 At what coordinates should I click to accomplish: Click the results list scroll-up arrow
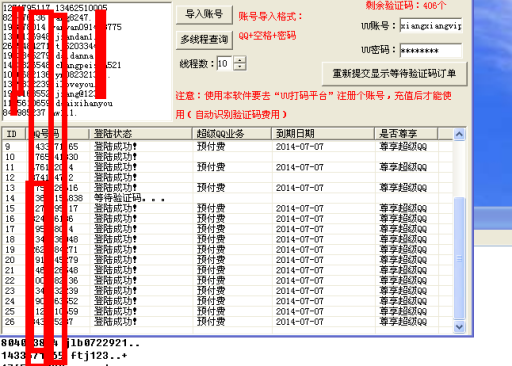pyautogui.click(x=459, y=134)
